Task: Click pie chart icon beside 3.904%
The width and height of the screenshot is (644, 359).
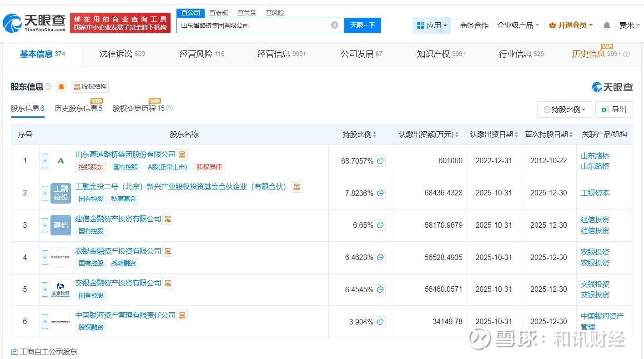Action: 380,322
